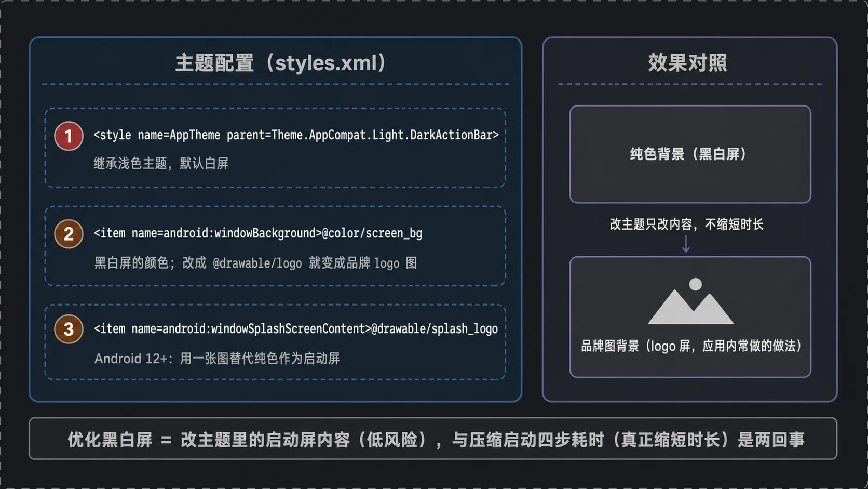Click the red number 1 badge
Image resolution: width=868 pixels, height=489 pixels.
pos(69,136)
